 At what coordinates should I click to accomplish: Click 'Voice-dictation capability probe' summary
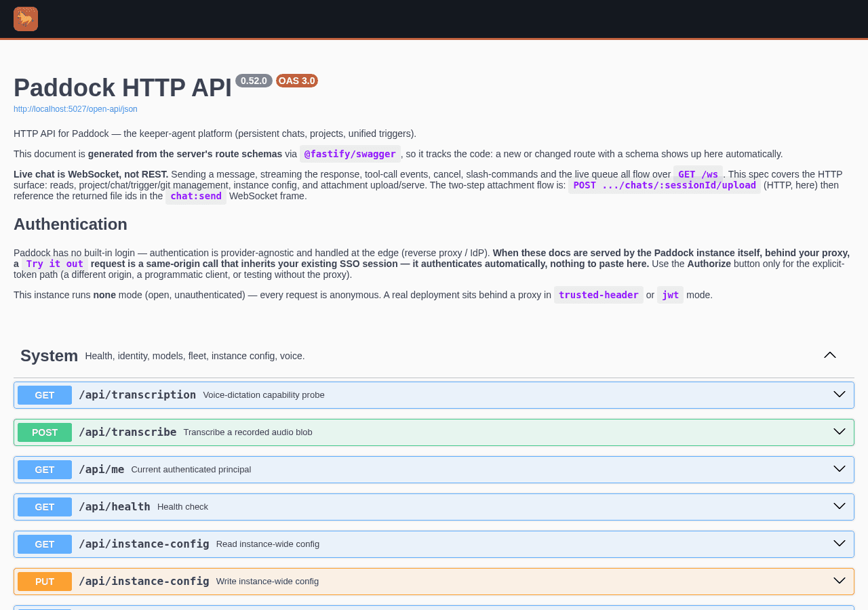[x=264, y=395]
